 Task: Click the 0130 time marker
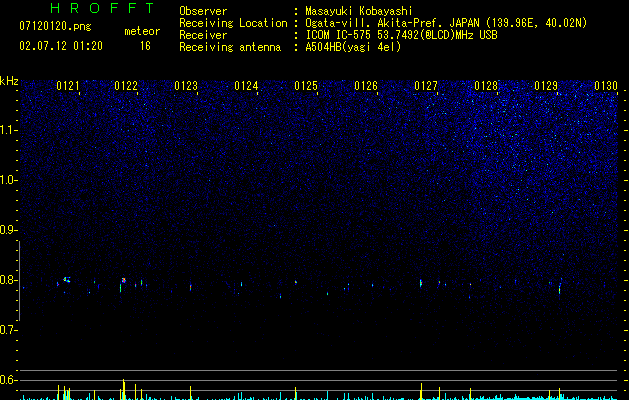[x=606, y=86]
